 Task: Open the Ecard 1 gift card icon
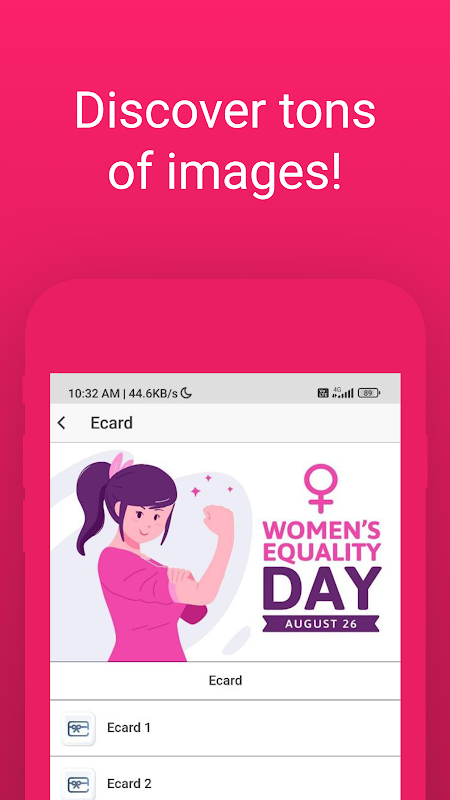[x=78, y=728]
